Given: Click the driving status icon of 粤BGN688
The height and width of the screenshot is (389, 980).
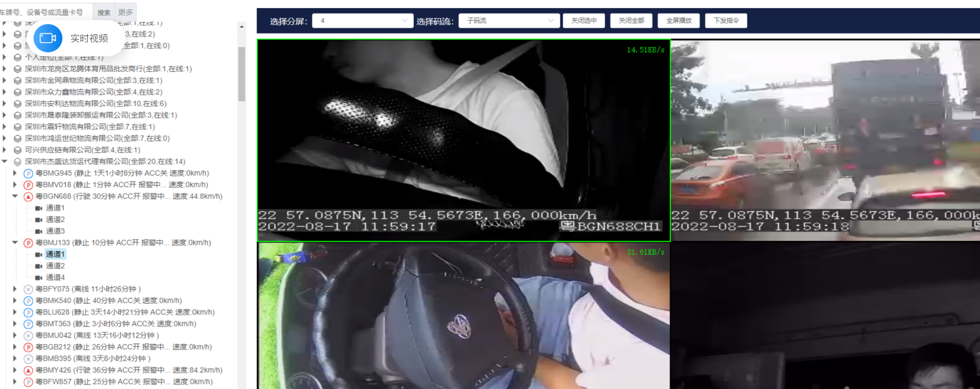Looking at the screenshot, I should tap(28, 197).
